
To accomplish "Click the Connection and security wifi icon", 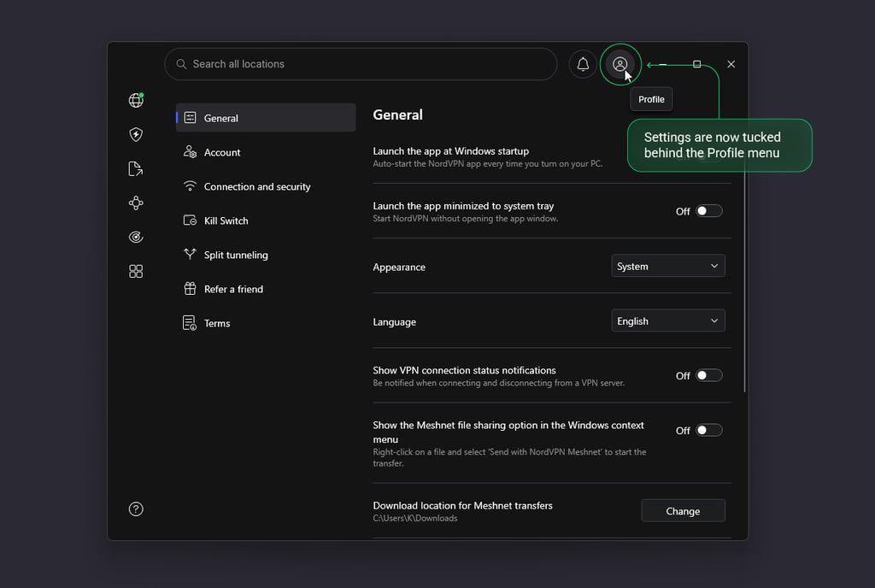I will [x=191, y=185].
